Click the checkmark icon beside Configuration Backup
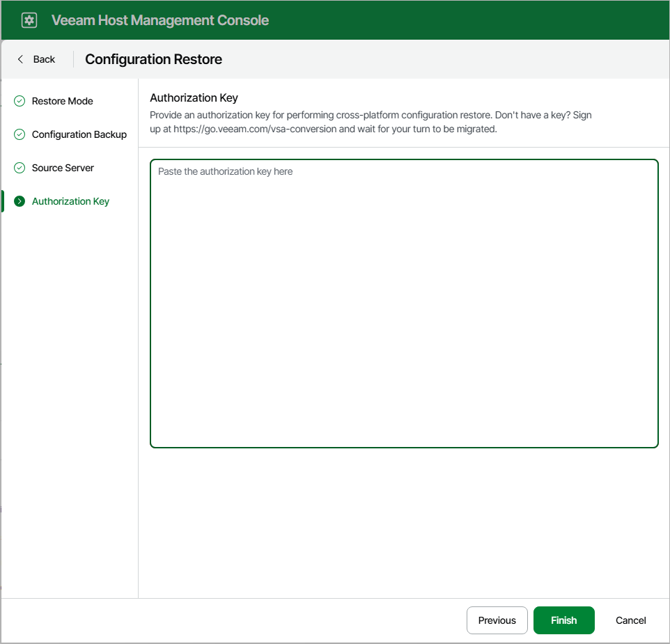The width and height of the screenshot is (670, 644). [x=19, y=134]
